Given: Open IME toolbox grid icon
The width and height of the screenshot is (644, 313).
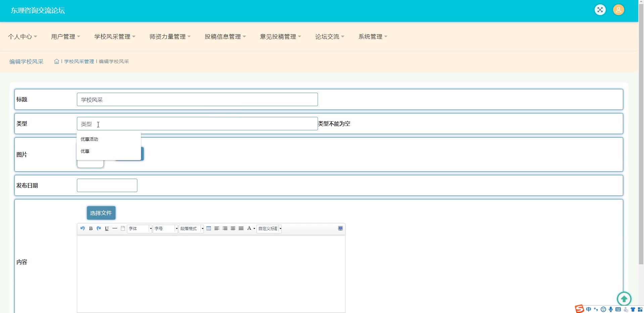Looking at the screenshot, I should click(640, 309).
